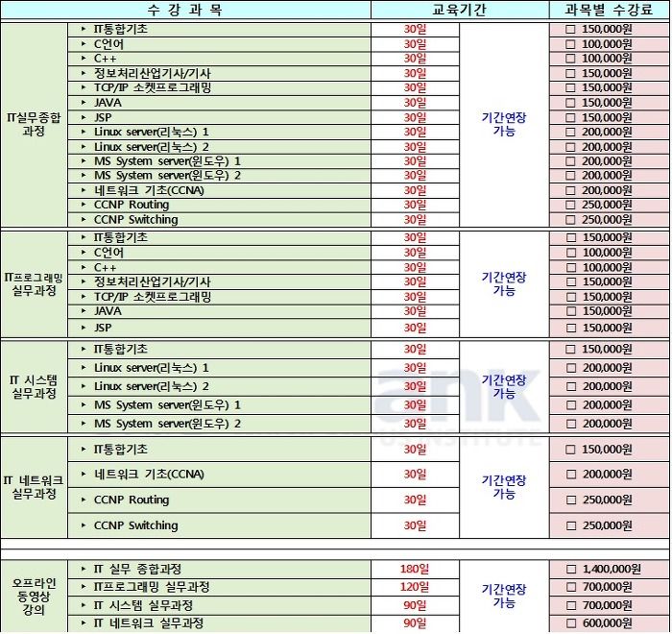Check CCNP Routing box under IT실무종합과정
The image size is (672, 634).
click(x=570, y=205)
